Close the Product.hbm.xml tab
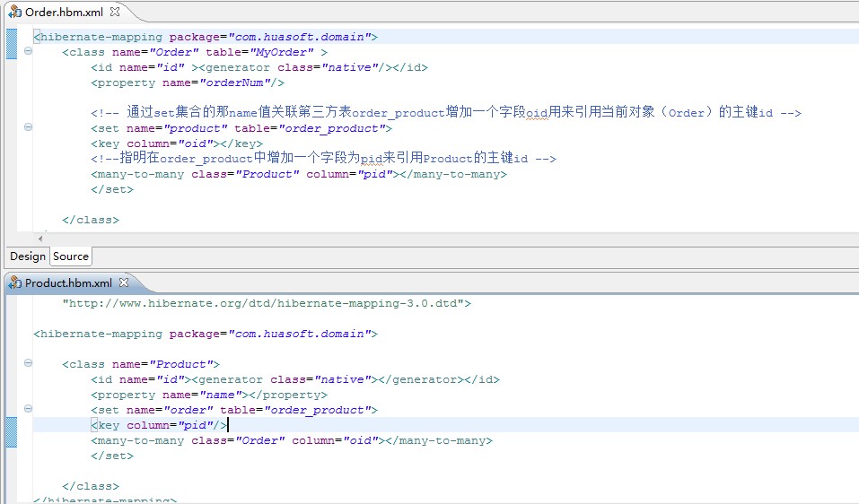The image size is (859, 504). tap(124, 282)
